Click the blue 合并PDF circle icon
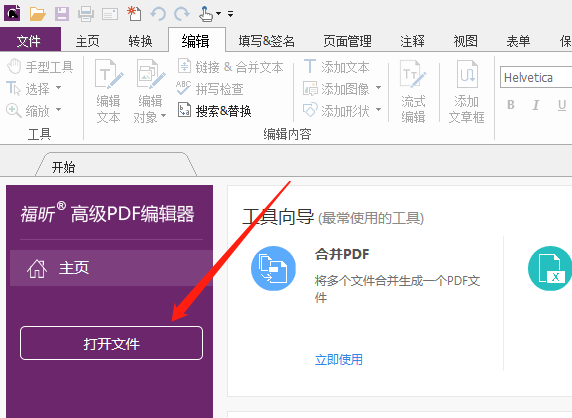Image resolution: width=572 pixels, height=418 pixels. point(274,268)
